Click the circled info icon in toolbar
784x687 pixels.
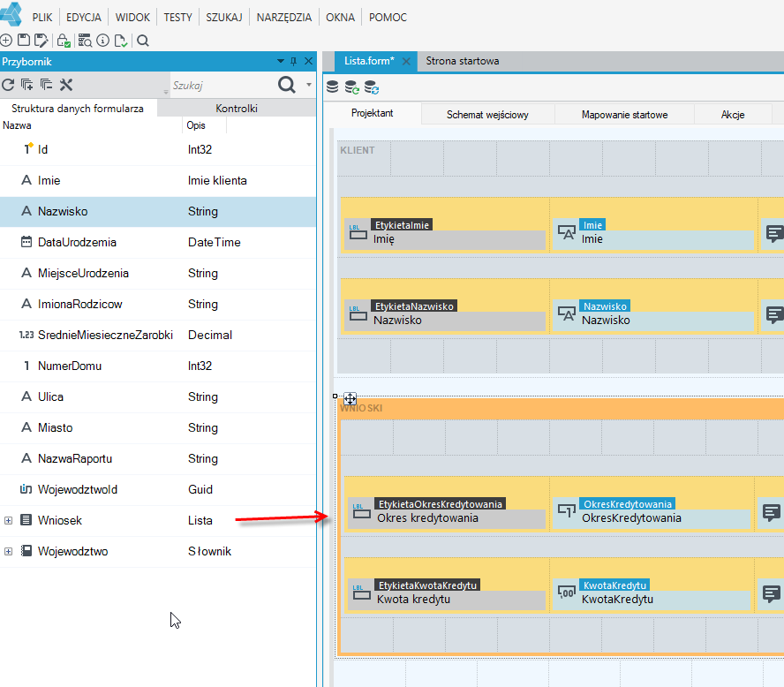coord(103,41)
